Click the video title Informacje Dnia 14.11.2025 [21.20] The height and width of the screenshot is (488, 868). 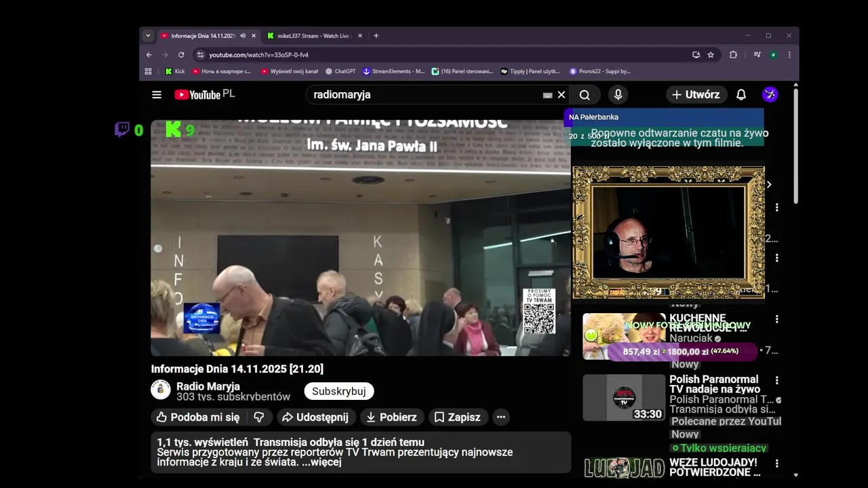pyautogui.click(x=237, y=369)
